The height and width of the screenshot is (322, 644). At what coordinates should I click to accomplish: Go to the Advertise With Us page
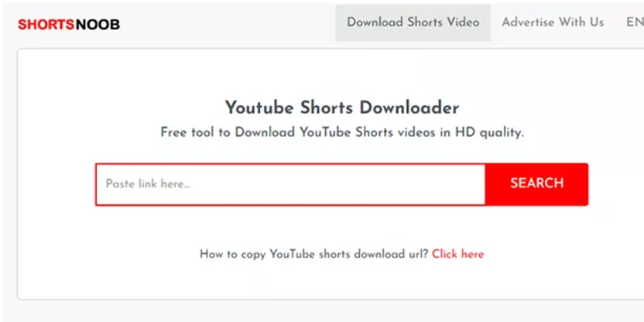552,23
